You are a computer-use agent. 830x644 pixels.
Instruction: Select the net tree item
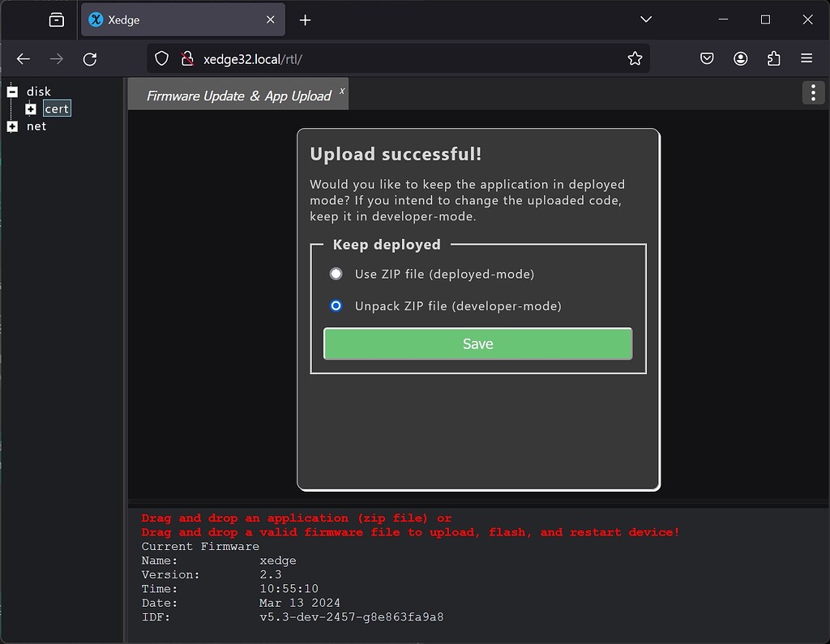coord(36,126)
